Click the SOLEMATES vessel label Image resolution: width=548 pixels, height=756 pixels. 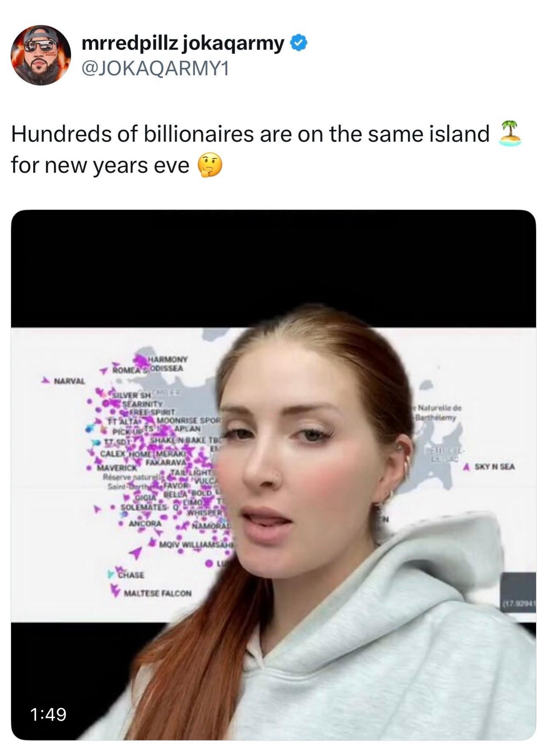[144, 508]
